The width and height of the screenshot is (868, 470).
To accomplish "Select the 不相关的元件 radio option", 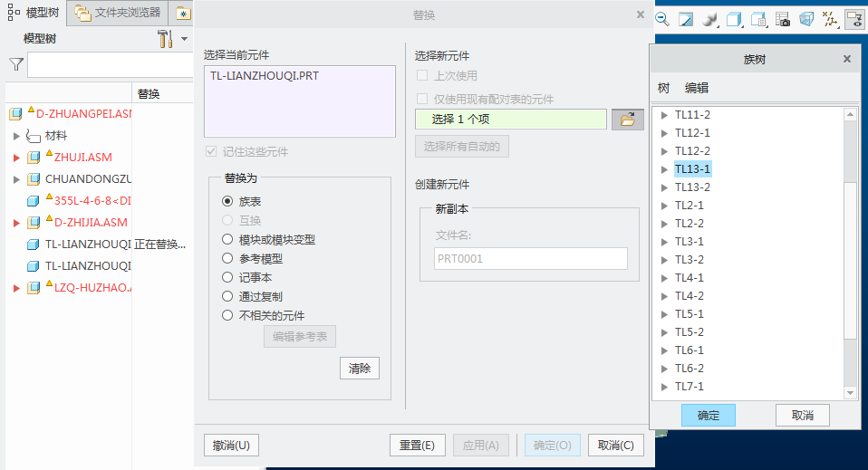I will [x=227, y=315].
